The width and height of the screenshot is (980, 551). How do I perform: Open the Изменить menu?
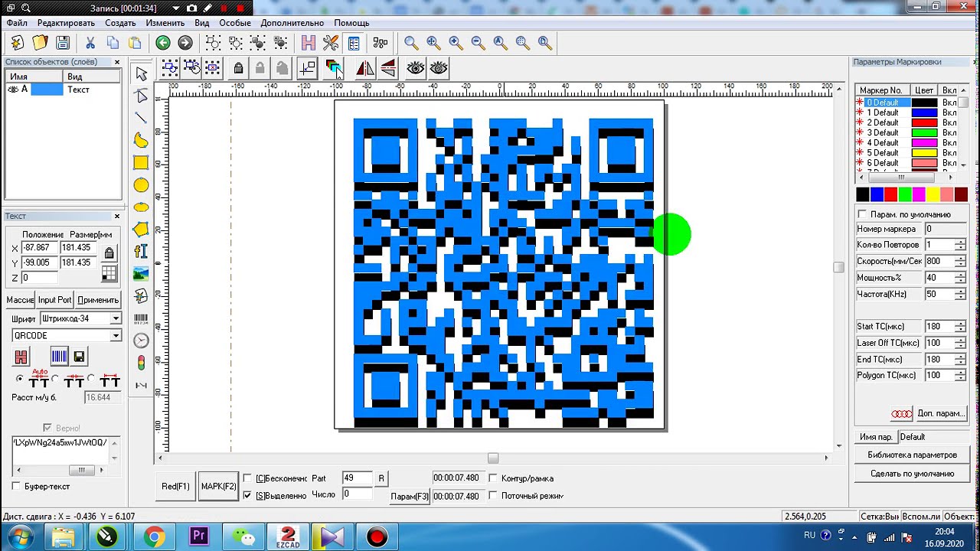pyautogui.click(x=165, y=23)
